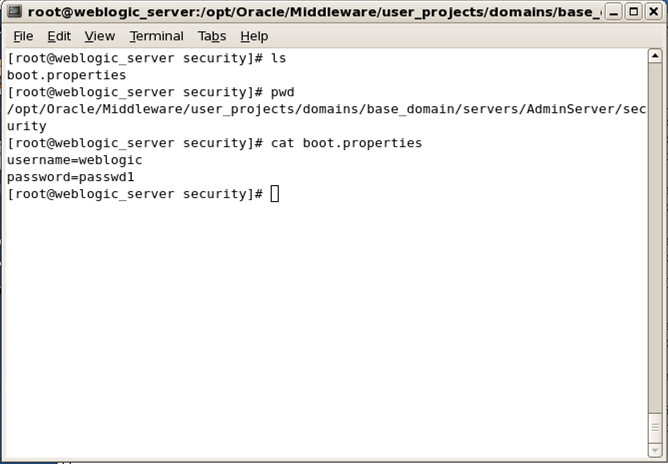Open the Terminal menu
Screen dimensions: 668x464
(x=156, y=36)
